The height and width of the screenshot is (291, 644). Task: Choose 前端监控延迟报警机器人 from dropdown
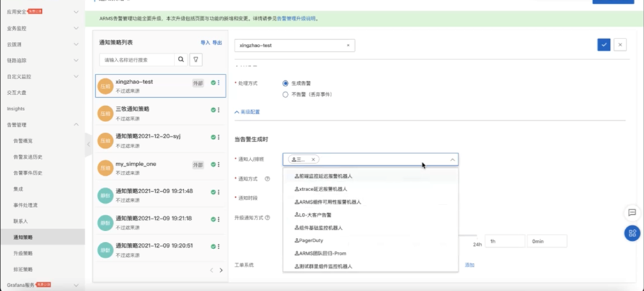370,176
